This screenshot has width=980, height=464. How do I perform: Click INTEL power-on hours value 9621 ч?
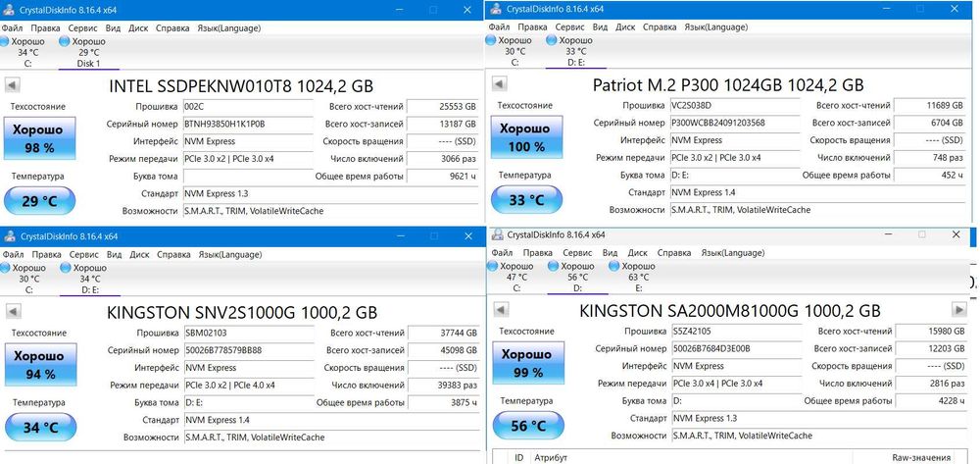click(x=444, y=177)
